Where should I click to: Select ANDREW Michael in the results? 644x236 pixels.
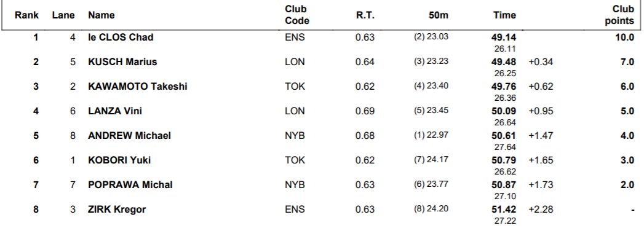tap(129, 136)
